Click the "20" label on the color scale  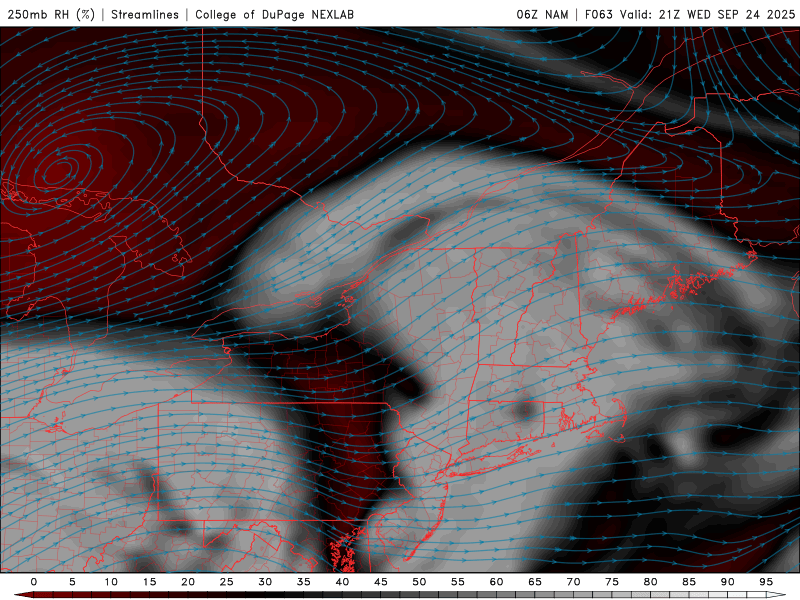click(188, 582)
